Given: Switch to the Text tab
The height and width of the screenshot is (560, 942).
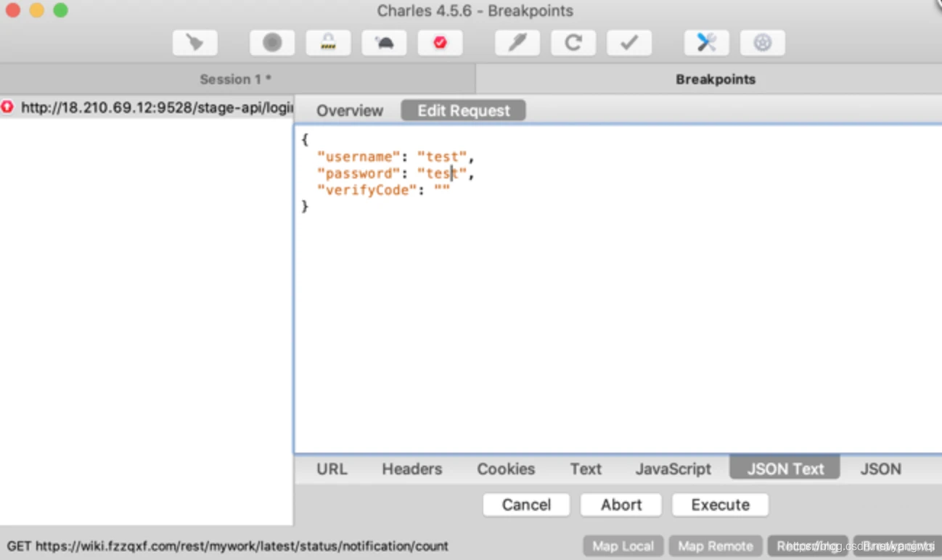Looking at the screenshot, I should [x=586, y=469].
